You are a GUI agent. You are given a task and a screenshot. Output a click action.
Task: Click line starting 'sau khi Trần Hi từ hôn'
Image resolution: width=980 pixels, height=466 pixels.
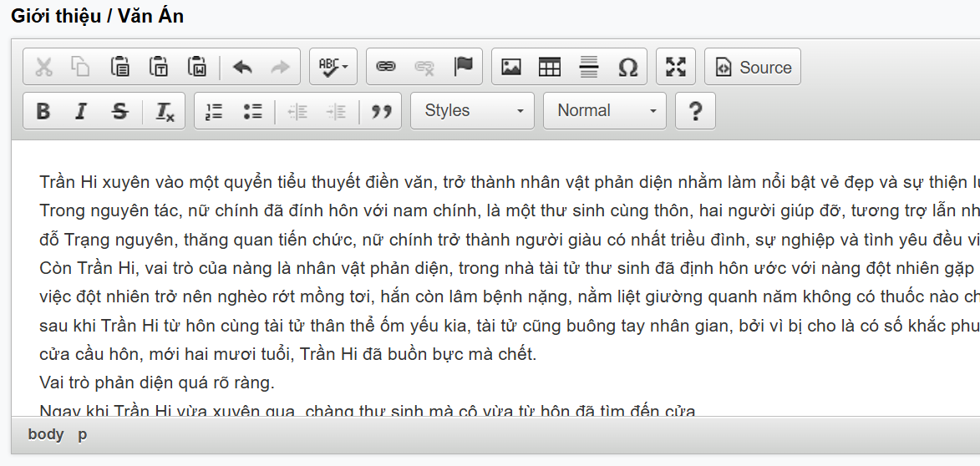(510, 326)
